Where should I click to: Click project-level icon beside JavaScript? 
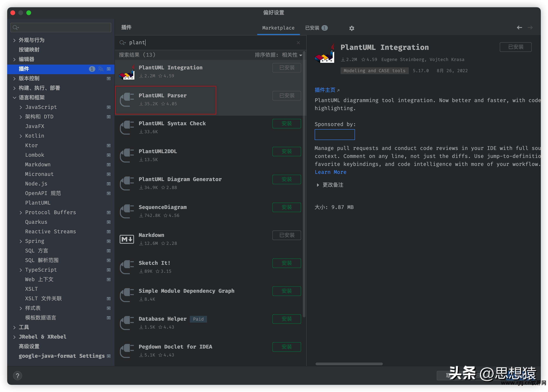[x=109, y=107]
